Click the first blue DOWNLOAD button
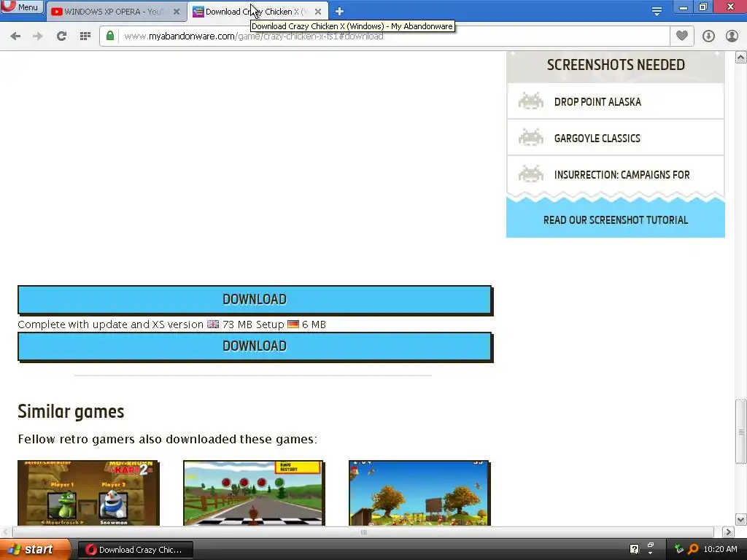747x560 pixels. click(255, 300)
